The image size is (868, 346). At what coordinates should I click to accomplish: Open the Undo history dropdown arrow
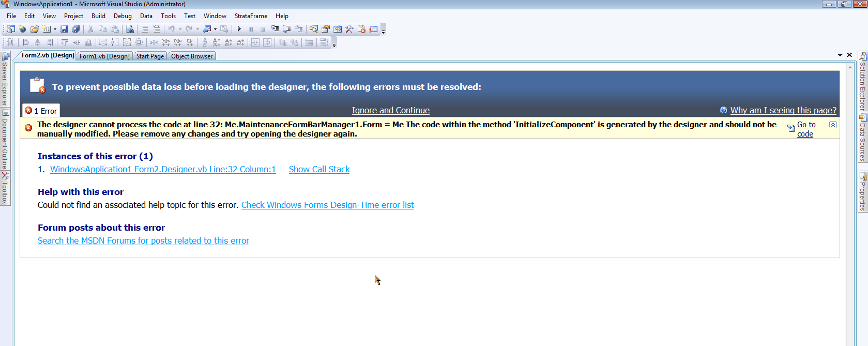(x=180, y=29)
